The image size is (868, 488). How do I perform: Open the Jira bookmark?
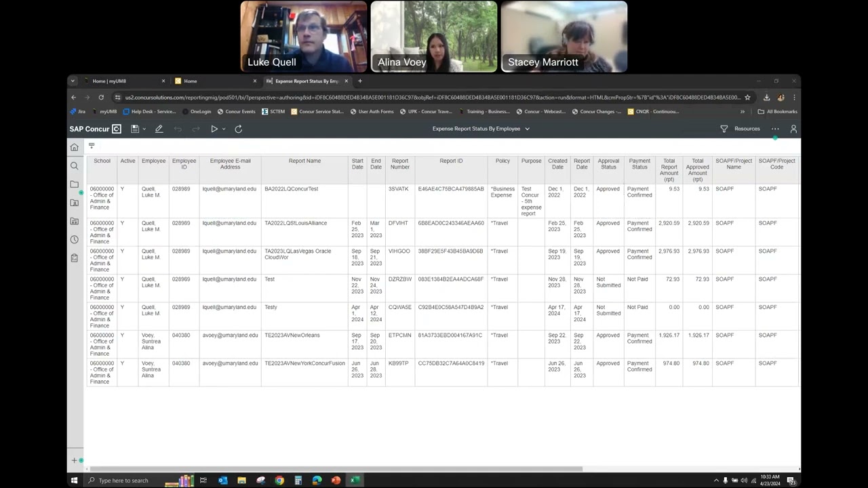coord(77,112)
